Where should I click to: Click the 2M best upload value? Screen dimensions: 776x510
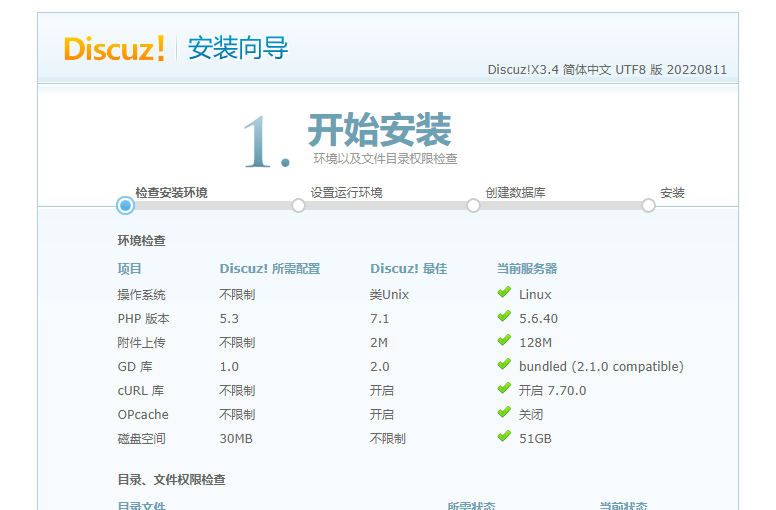tap(379, 343)
